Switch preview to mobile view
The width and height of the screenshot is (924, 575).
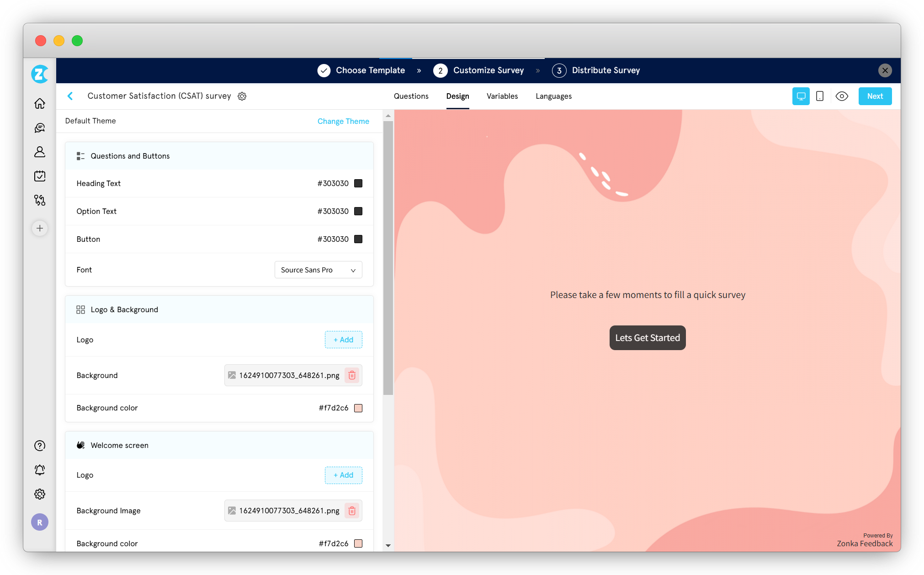tap(820, 96)
